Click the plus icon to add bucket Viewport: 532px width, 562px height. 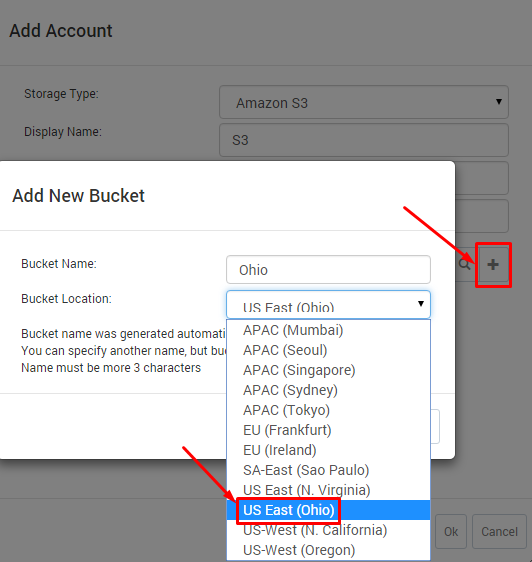[x=493, y=265]
